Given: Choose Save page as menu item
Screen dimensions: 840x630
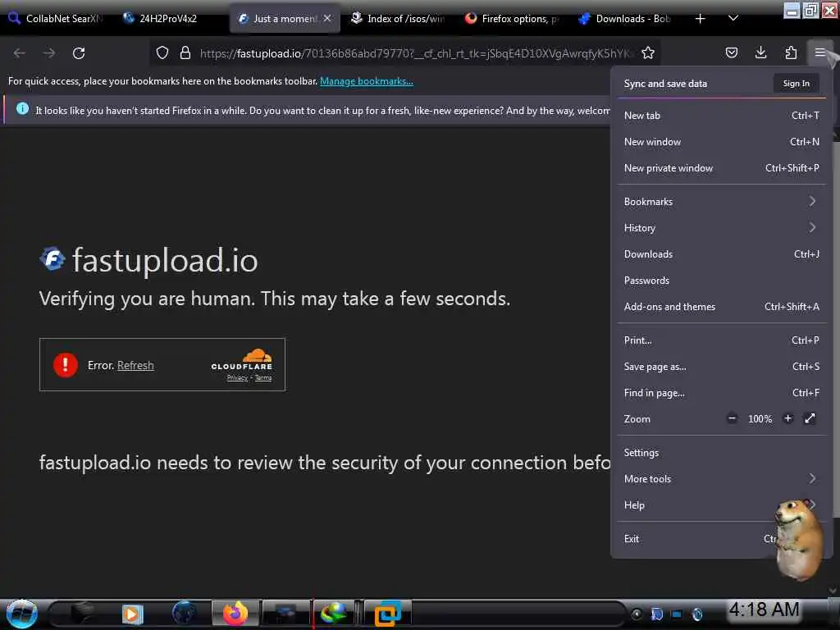Looking at the screenshot, I should [721, 367].
